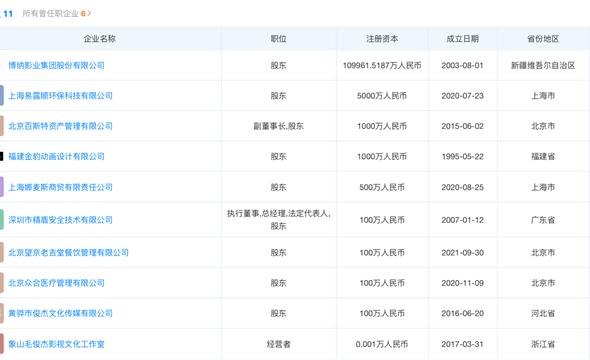The height and width of the screenshot is (360, 590).
Task: Select the 0.001万人民币 capital cell
Action: coord(382,344)
